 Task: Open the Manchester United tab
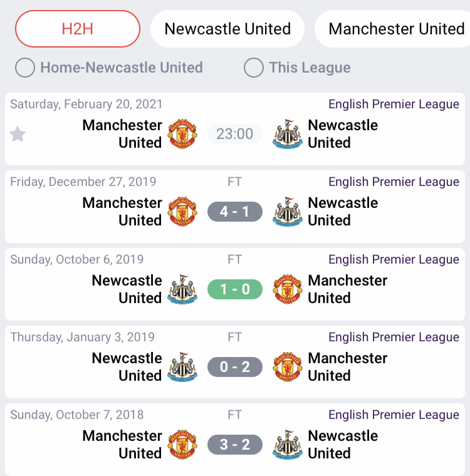click(395, 29)
